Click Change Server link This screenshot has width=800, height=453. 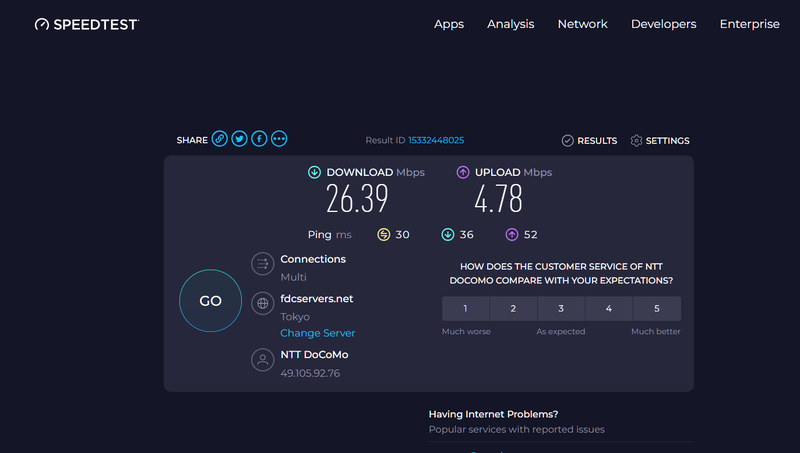(317, 333)
